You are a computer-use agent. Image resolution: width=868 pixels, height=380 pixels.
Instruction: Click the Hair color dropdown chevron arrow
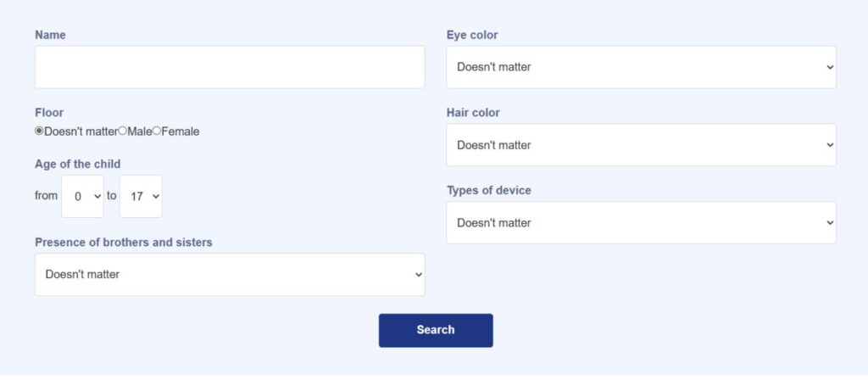(x=829, y=144)
